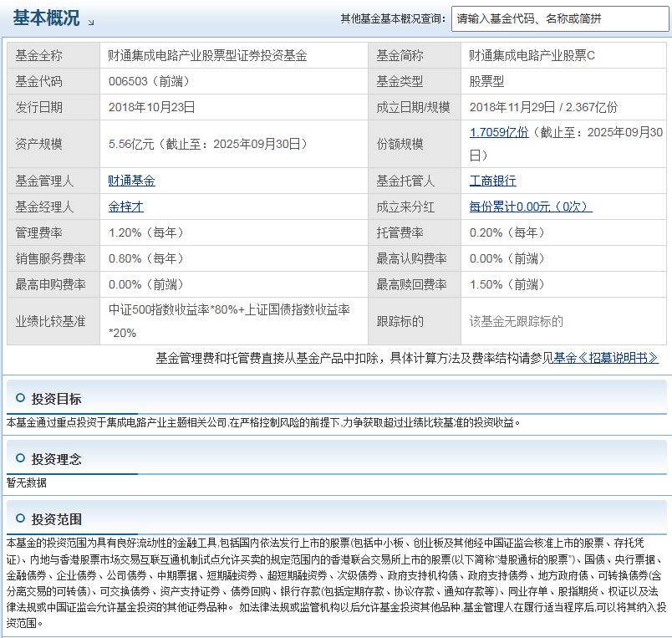Screen dimensions: 672x638
Task: Select the fund type value 股票型
Action: pyautogui.click(x=486, y=81)
